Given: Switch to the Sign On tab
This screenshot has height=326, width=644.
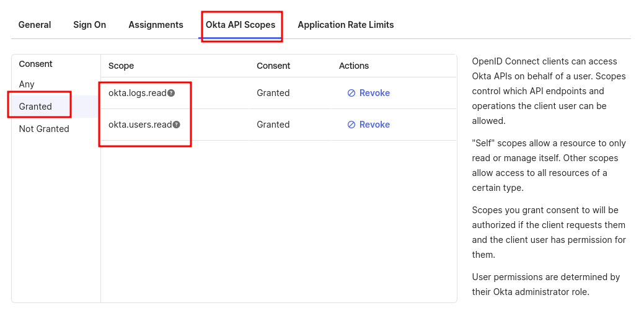Looking at the screenshot, I should pyautogui.click(x=89, y=25).
